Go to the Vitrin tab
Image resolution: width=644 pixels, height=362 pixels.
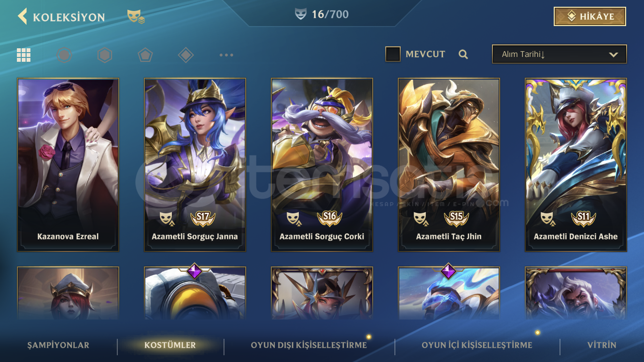(x=602, y=345)
